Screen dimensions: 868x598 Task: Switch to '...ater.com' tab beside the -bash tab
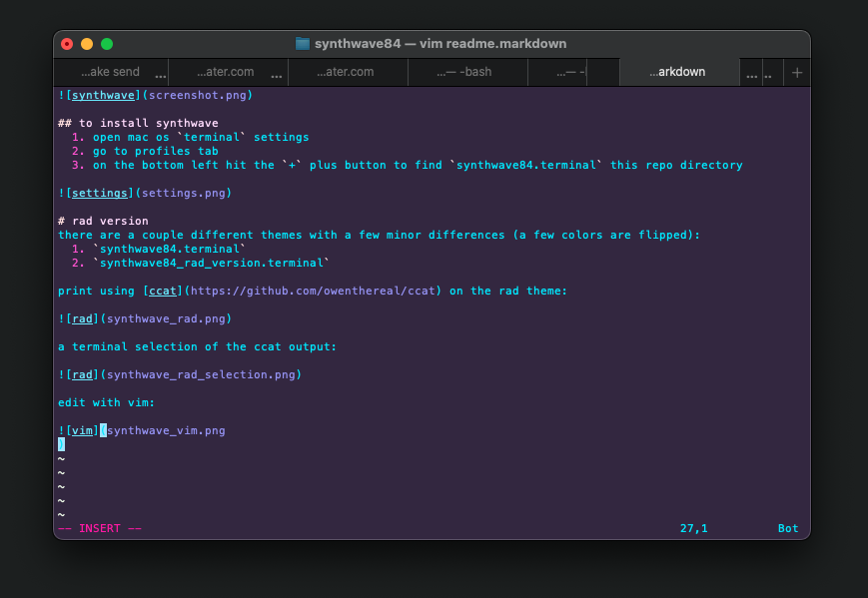(348, 72)
